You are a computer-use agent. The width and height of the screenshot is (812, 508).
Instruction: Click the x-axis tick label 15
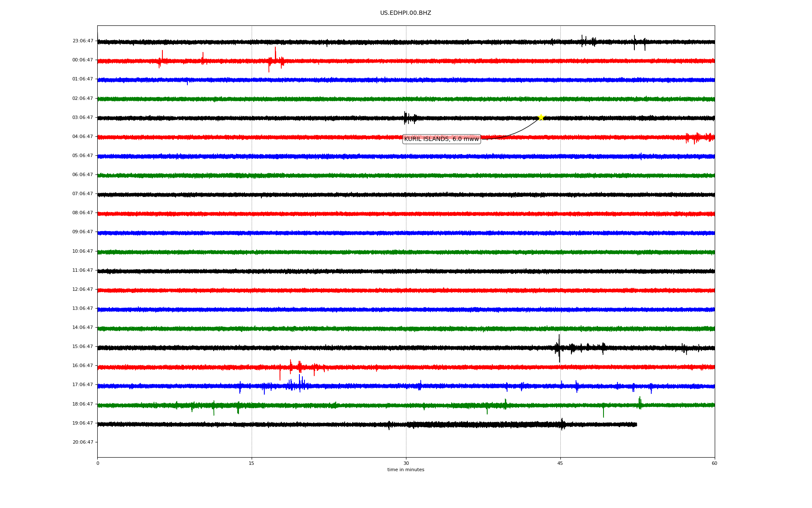click(x=252, y=464)
